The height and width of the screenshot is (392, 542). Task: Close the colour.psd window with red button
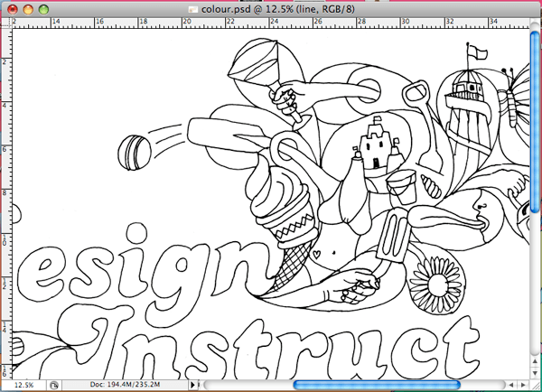tap(13, 9)
